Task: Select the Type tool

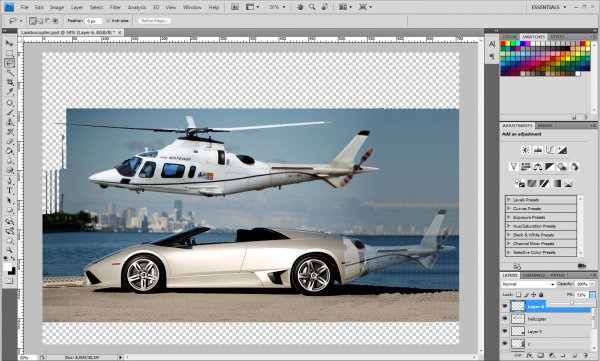Action: 9,191
